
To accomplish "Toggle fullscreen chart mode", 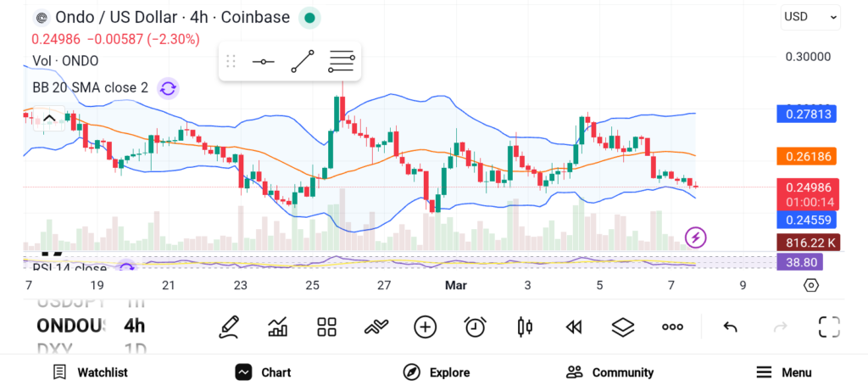I will click(x=828, y=327).
